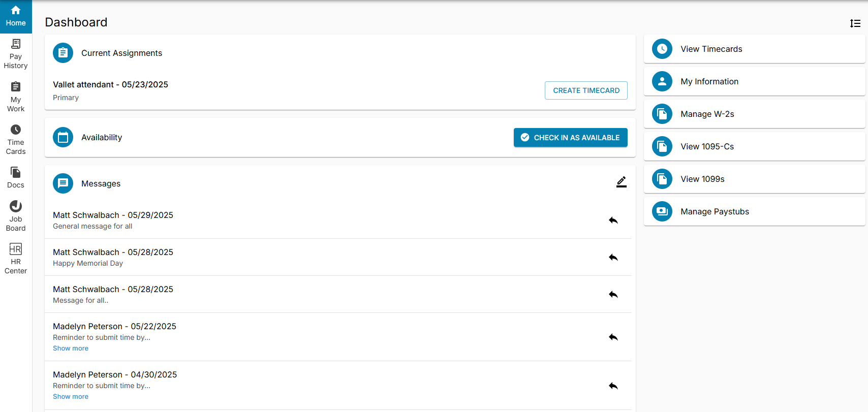Viewport: 868px width, 412px height.
Task: Open View Timecards quick link
Action: 754,49
